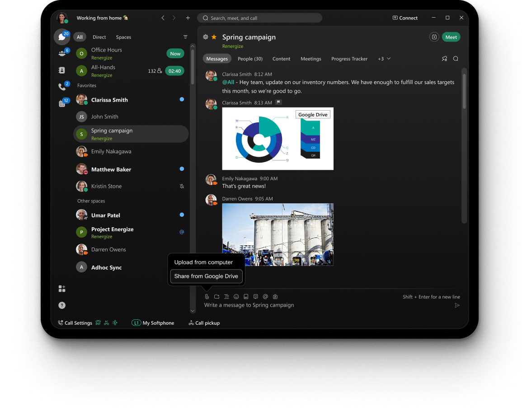Go forward with the right arrow

click(x=174, y=18)
